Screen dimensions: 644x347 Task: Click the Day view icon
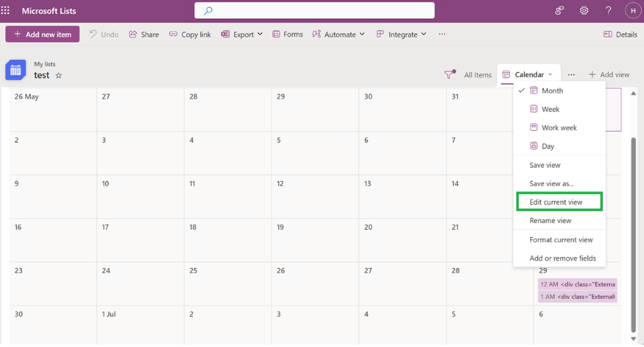(x=533, y=146)
